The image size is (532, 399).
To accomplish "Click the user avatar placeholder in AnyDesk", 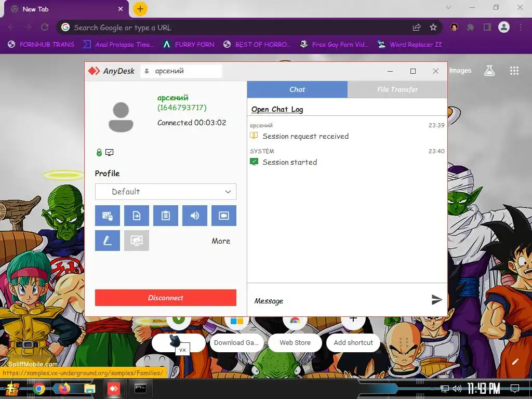I will pos(121,117).
